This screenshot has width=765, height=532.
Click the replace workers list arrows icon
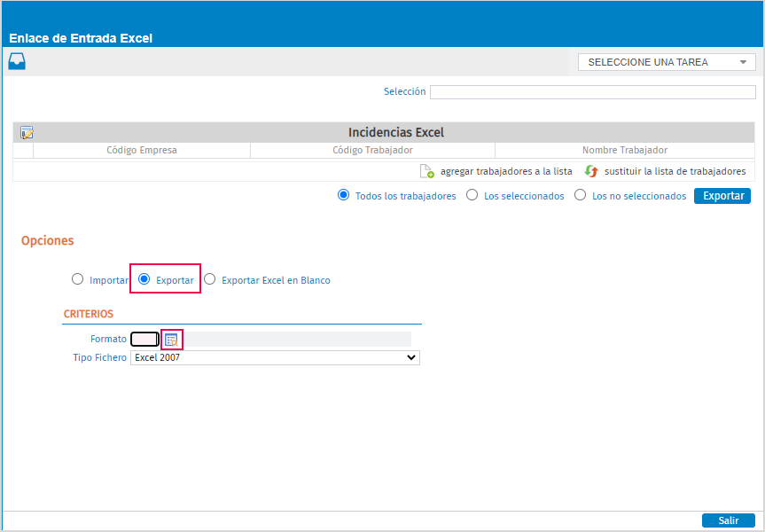[x=591, y=171]
